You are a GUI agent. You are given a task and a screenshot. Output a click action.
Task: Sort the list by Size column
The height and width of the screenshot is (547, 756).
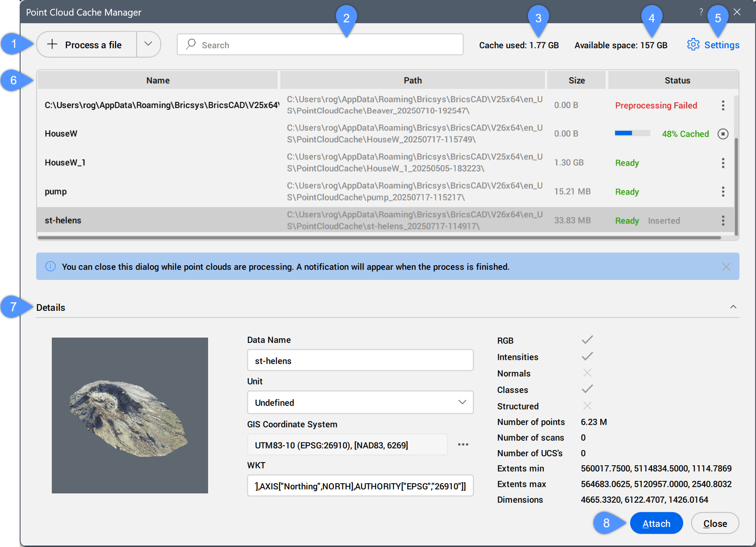coord(576,80)
